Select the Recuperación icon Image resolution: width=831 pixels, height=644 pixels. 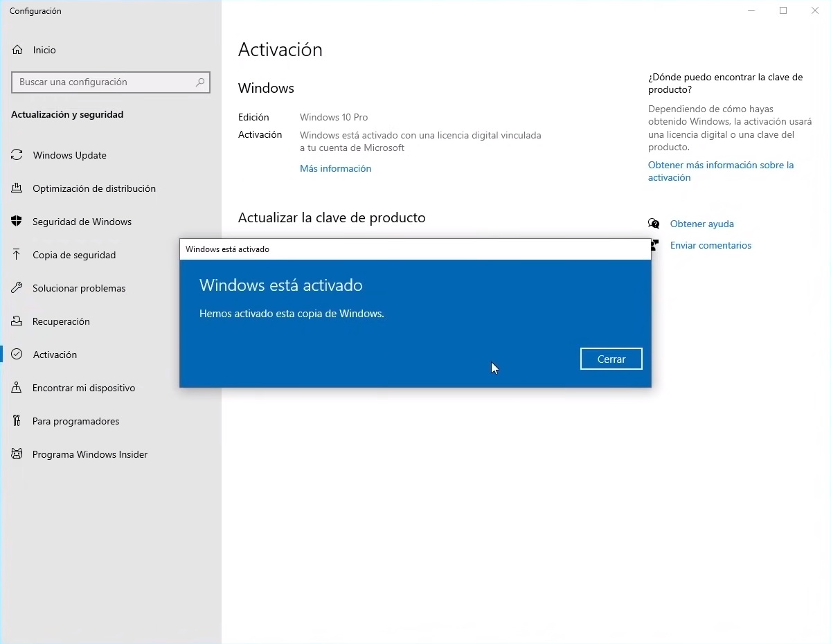click(17, 321)
